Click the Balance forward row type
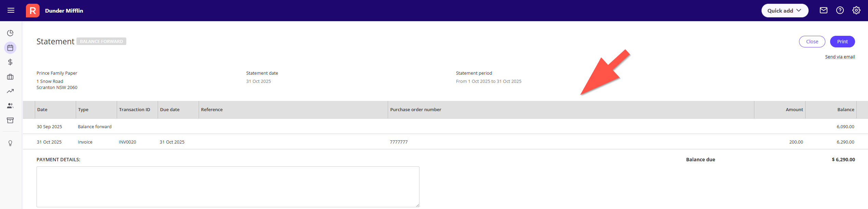The image size is (868, 209). coord(95,126)
